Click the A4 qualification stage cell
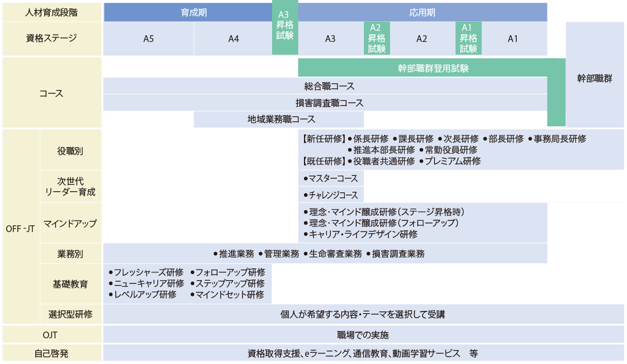Image resolution: width=627 pixels, height=364 pixels. click(x=233, y=39)
